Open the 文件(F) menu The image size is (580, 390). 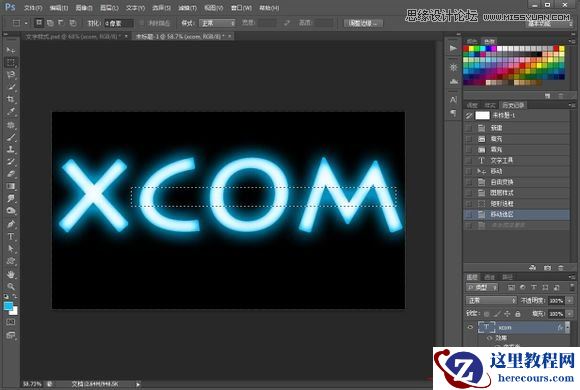point(33,8)
